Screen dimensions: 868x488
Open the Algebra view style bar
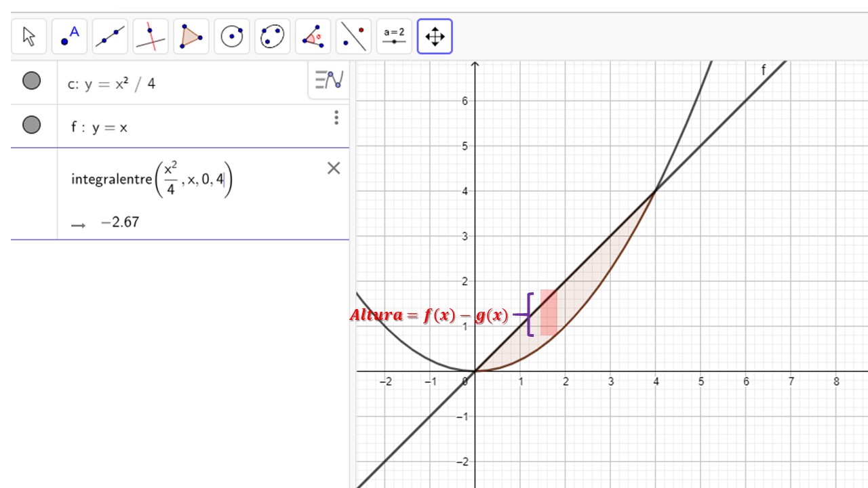click(x=330, y=80)
